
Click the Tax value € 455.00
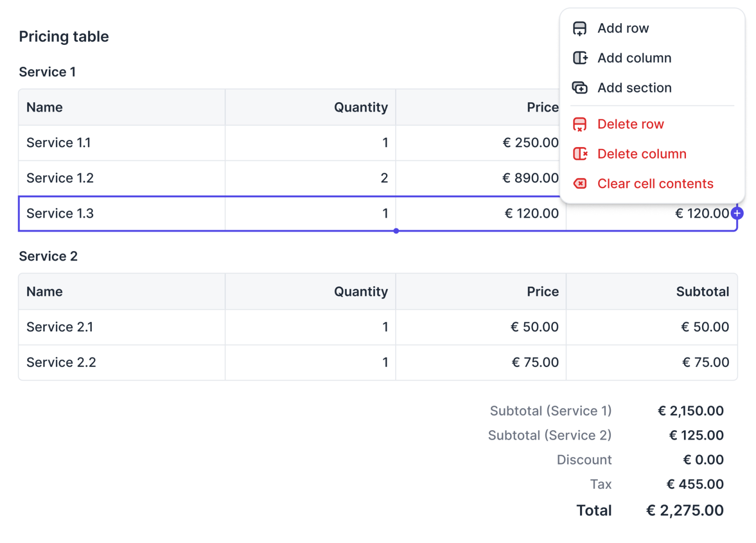tap(695, 485)
